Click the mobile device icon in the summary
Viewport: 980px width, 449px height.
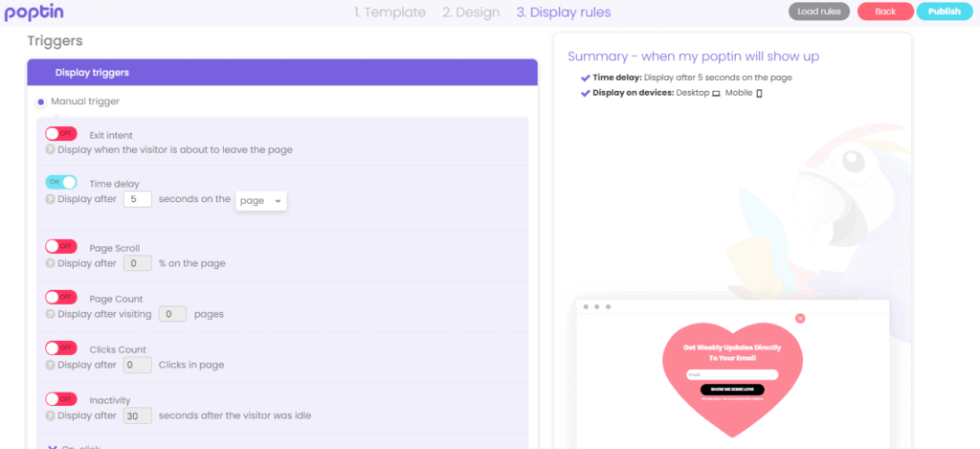pos(759,93)
